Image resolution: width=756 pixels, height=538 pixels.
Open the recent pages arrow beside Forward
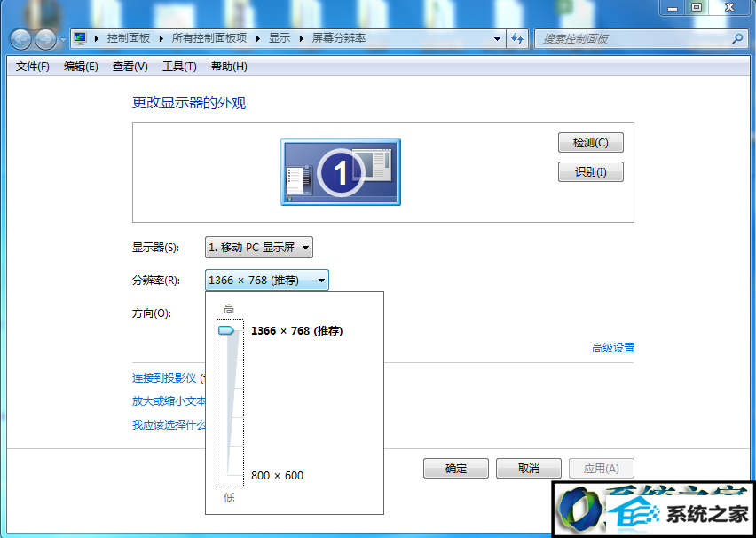pos(62,40)
